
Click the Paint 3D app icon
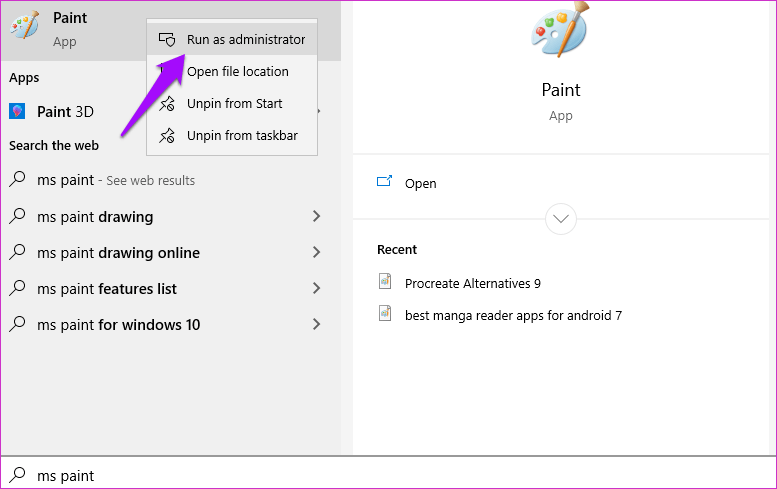click(x=18, y=111)
